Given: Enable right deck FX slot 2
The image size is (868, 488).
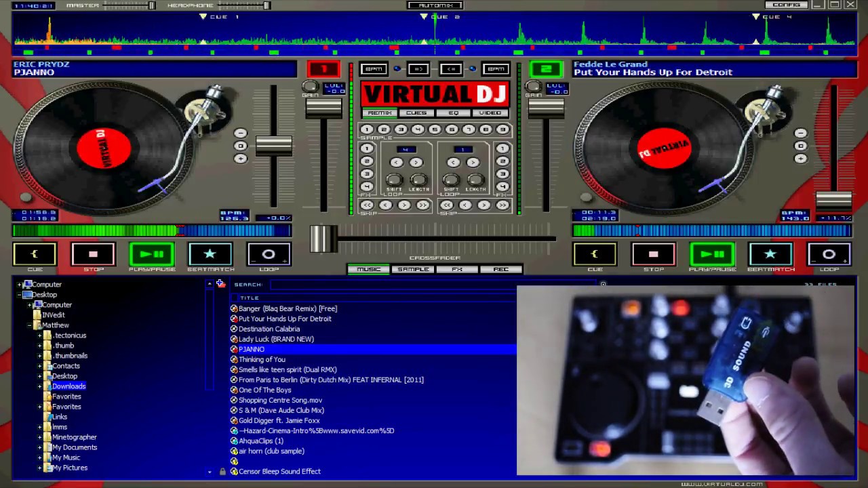Looking at the screenshot, I should [x=502, y=161].
